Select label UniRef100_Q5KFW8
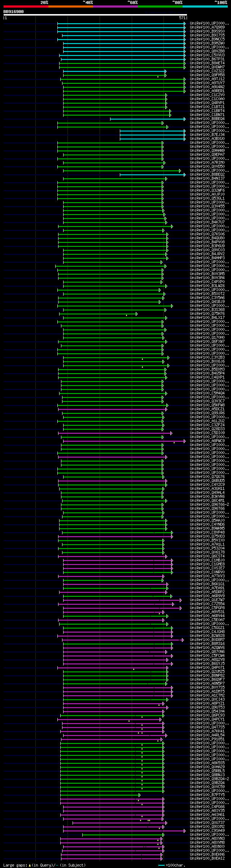Viewport: 231px width, 868px height. (x=207, y=405)
